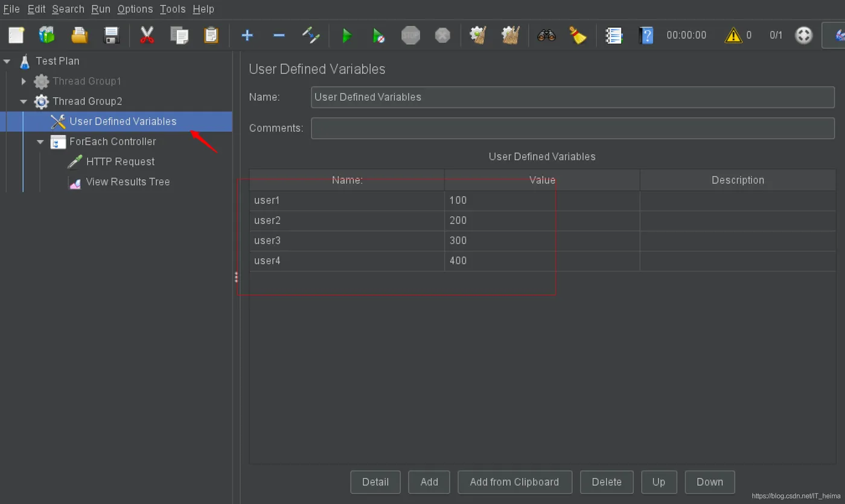This screenshot has width=845, height=504.
Task: Select the user1 name cell
Action: (347, 201)
